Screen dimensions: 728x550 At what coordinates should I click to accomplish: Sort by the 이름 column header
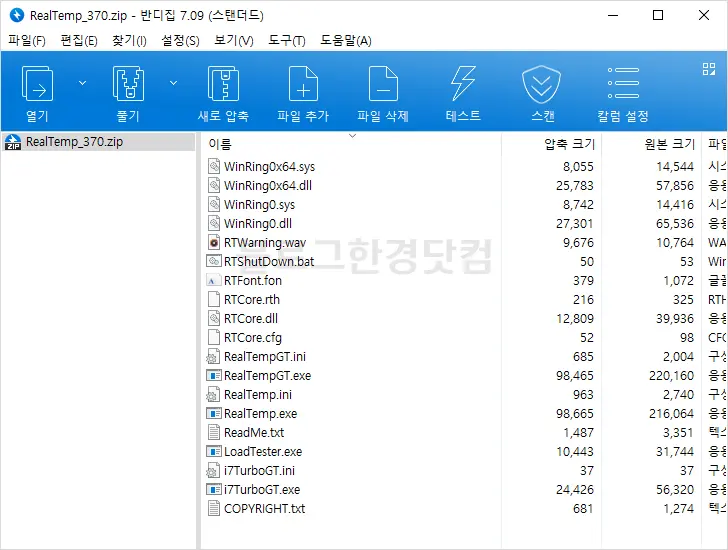click(220, 144)
